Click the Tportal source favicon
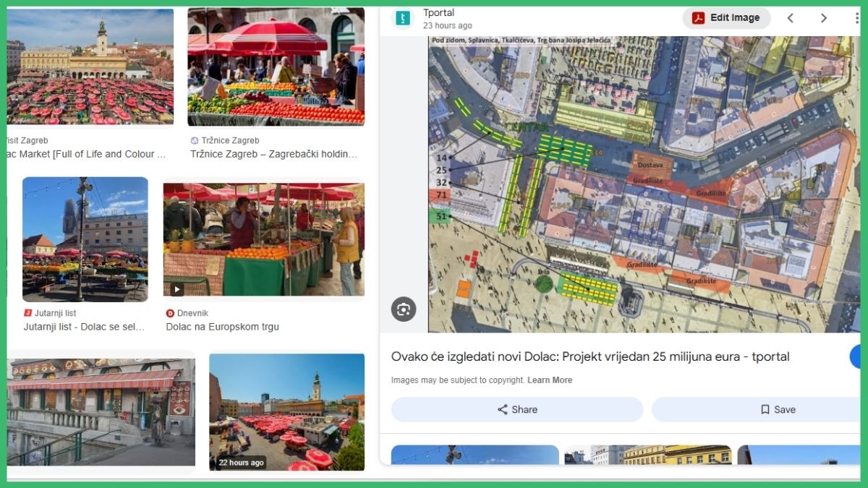Image resolution: width=868 pixels, height=488 pixels. 402,17
